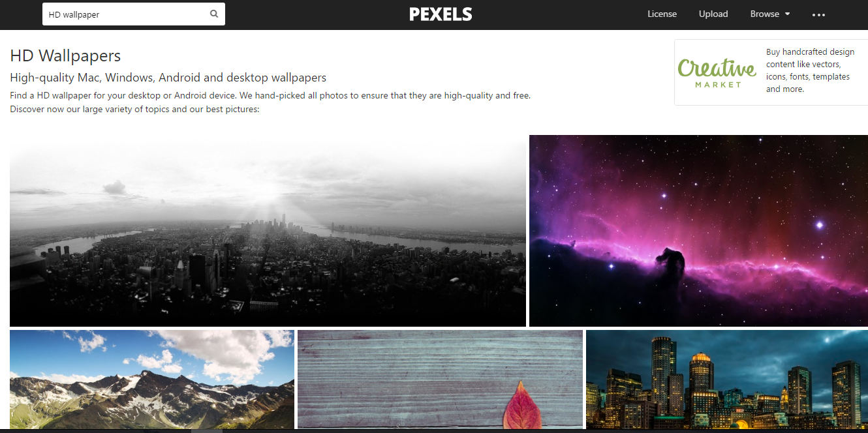Click the High-quality Mac, Windows, Android subtitle

coord(168,78)
